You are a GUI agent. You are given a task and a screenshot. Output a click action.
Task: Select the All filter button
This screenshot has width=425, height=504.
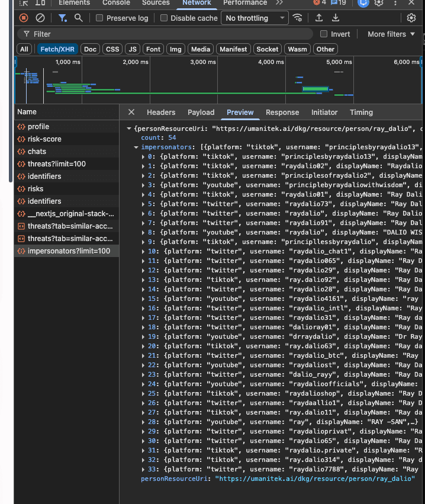(x=24, y=49)
